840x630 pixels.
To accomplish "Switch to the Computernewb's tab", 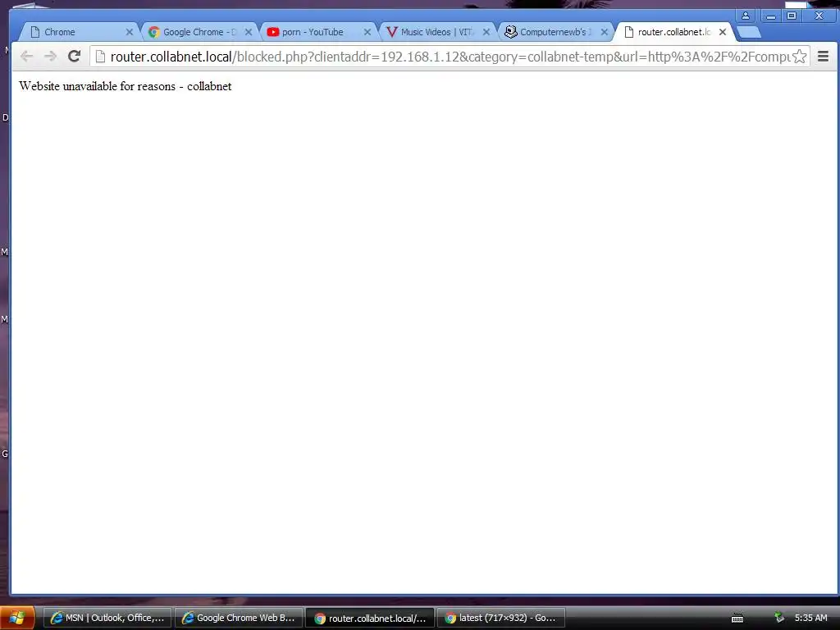I will tap(555, 32).
